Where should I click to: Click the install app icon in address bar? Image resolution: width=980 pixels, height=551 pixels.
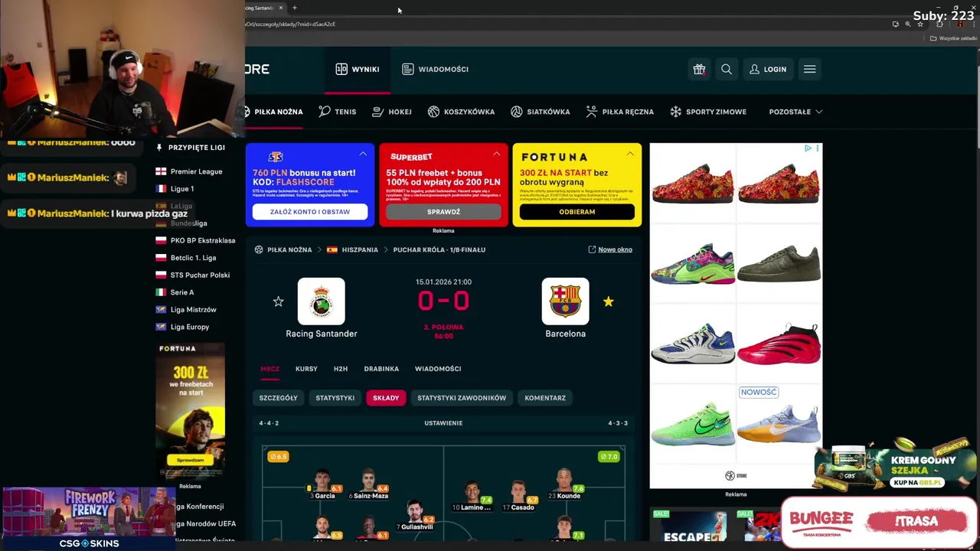coord(896,24)
